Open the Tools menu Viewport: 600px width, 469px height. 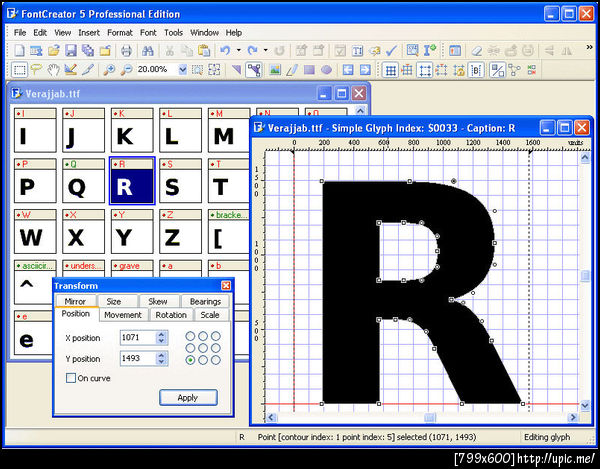pyautogui.click(x=173, y=33)
